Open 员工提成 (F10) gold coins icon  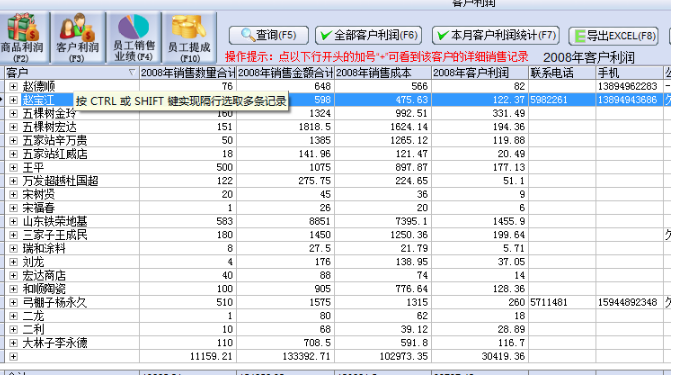(x=189, y=38)
